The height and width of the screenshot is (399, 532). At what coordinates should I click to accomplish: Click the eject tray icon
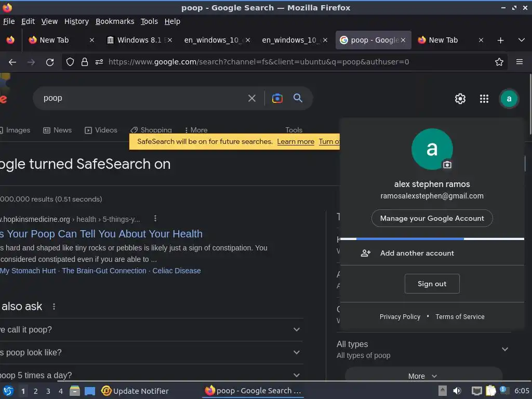pos(443,391)
